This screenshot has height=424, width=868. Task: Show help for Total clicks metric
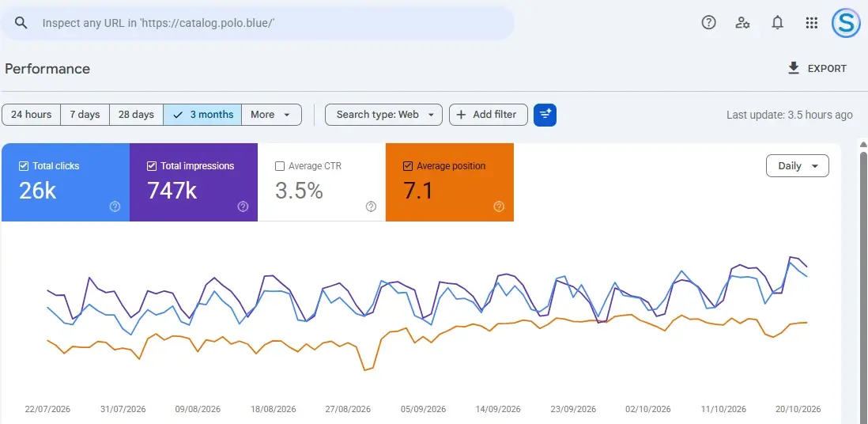click(x=115, y=206)
